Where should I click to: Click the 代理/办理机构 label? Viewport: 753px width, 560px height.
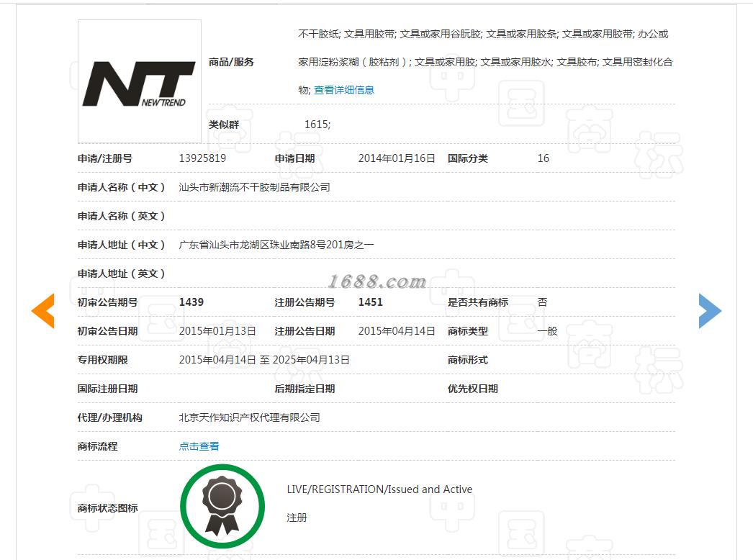tap(110, 417)
